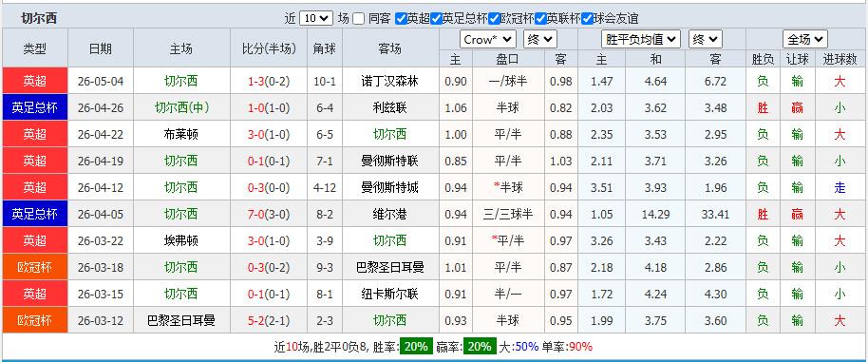Click the 让球 column header
This screenshot has height=362, width=868.
[797, 59]
